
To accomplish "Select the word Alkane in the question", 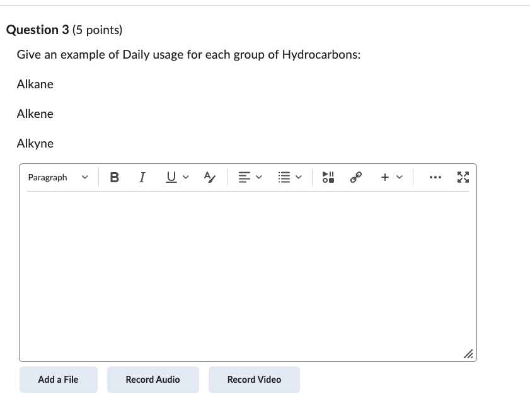I will (35, 84).
